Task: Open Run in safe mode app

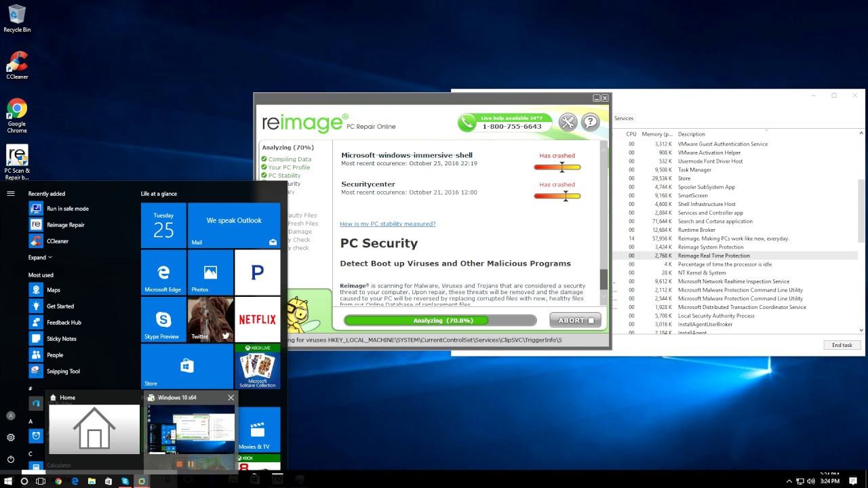Action: click(x=58, y=209)
